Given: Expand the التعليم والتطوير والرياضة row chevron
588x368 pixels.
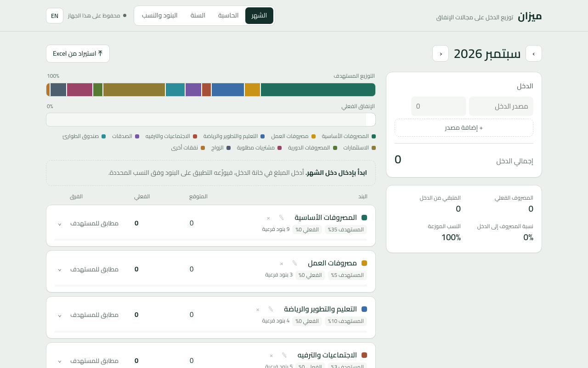Looking at the screenshot, I should click(x=59, y=316).
